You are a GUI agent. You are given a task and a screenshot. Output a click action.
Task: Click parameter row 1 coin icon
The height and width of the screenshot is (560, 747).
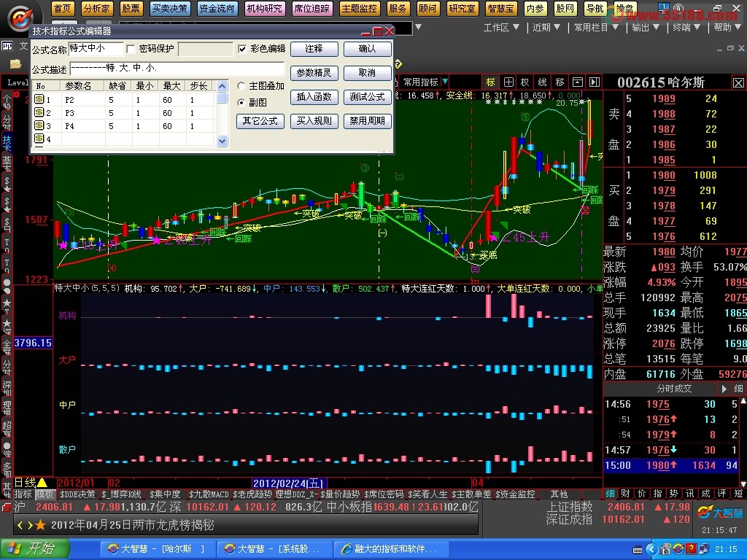pyautogui.click(x=39, y=99)
